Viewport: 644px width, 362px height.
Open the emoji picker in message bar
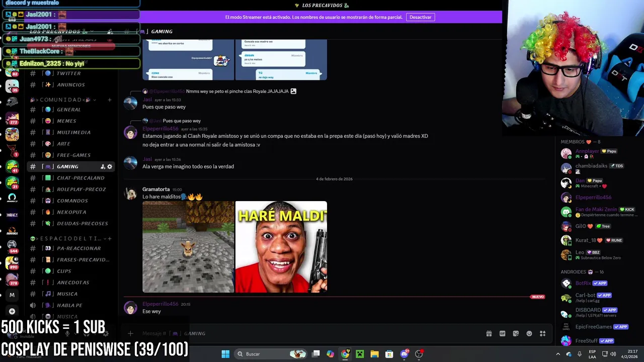(x=529, y=333)
